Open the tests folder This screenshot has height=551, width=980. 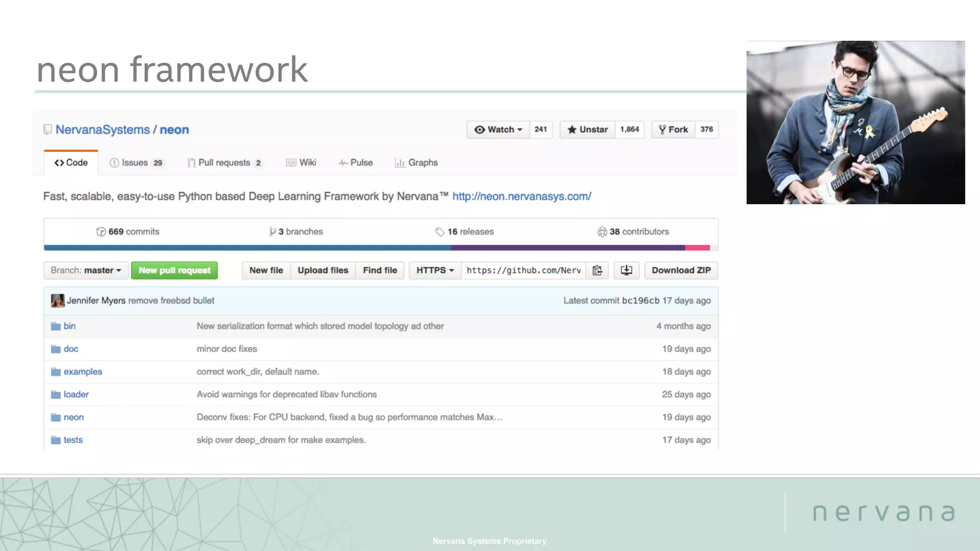[x=73, y=440]
